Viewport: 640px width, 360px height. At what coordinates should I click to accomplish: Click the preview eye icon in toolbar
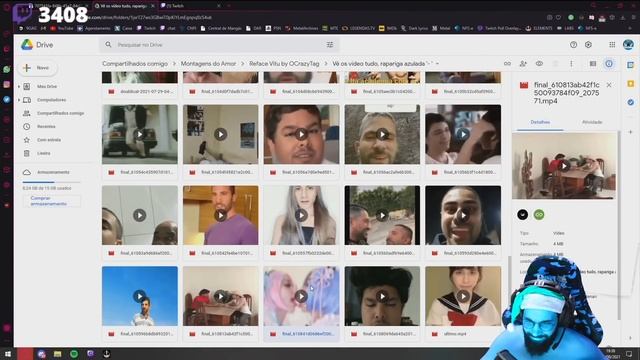pos(539,64)
